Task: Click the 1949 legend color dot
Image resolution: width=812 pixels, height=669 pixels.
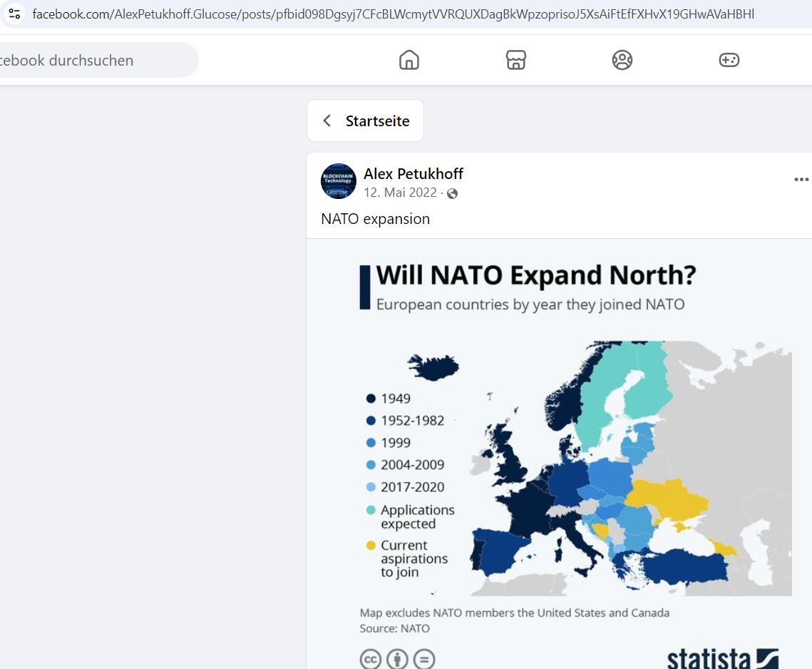Action: pyautogui.click(x=371, y=399)
